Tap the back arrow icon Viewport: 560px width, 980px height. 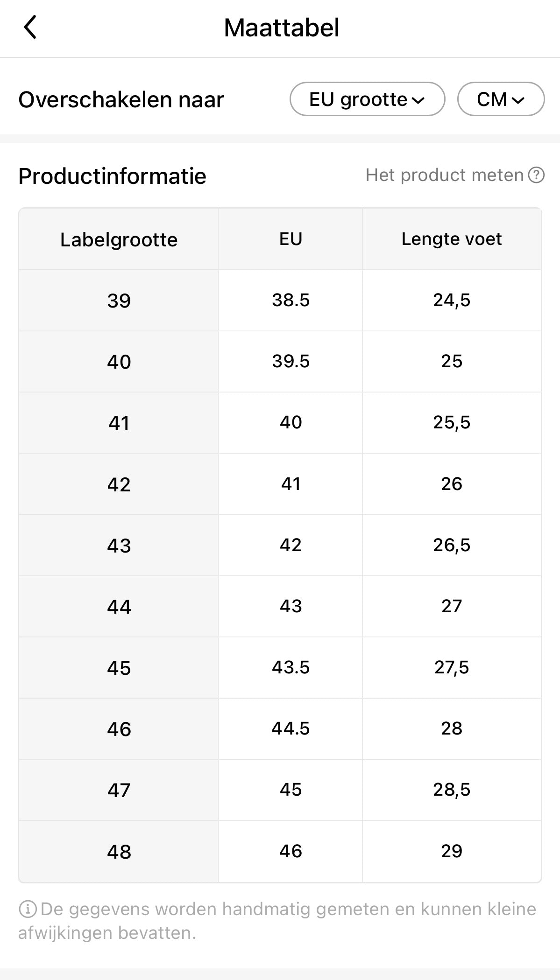click(30, 28)
